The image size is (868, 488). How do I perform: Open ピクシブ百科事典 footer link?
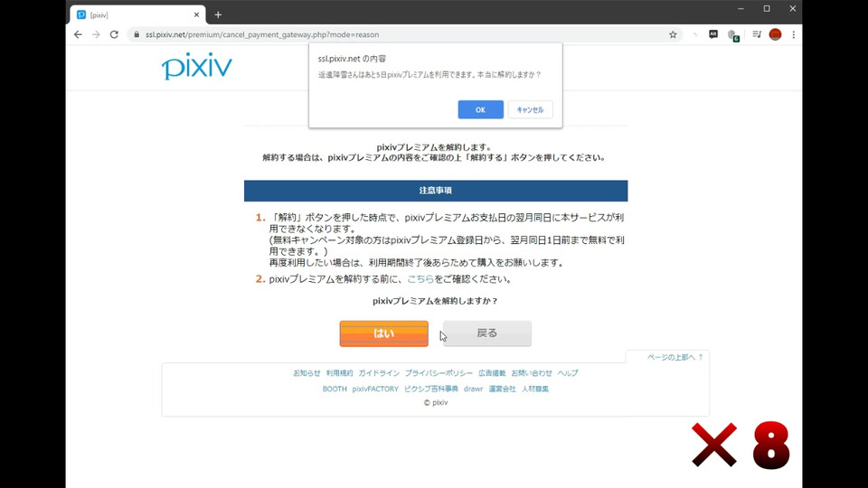coord(431,389)
